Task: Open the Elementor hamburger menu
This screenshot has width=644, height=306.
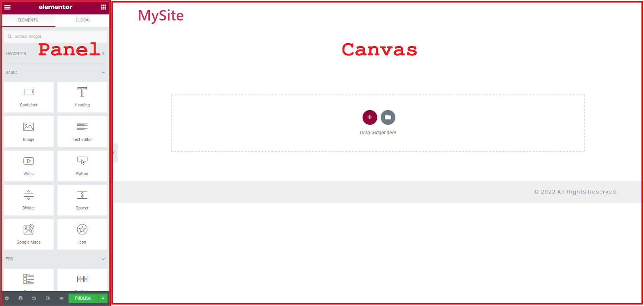Action: pos(7,7)
